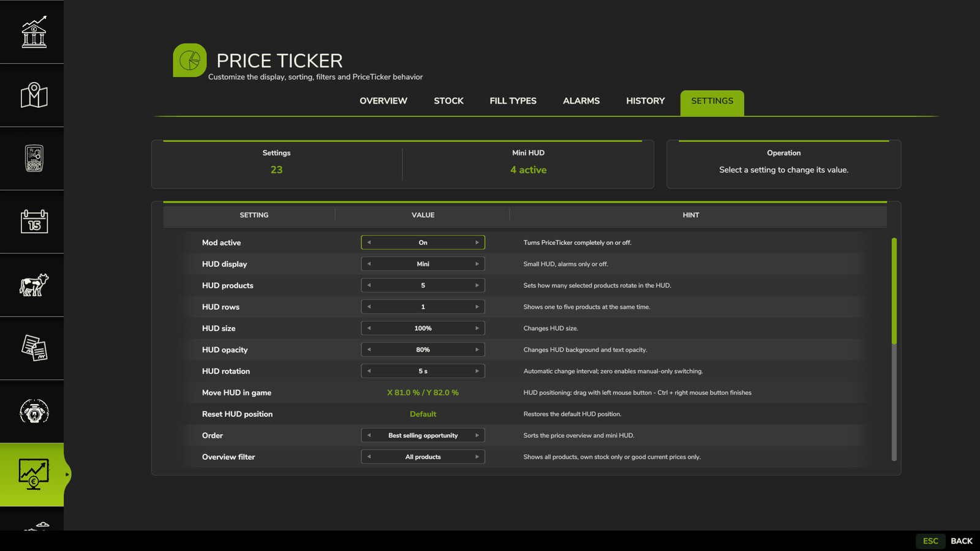Increase HUD products with right arrow
This screenshot has width=980, height=551.
point(477,285)
